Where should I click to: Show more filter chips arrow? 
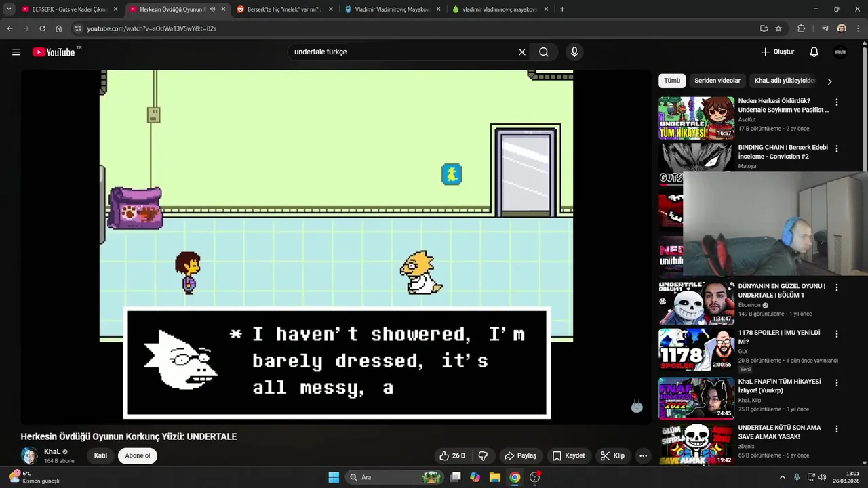[829, 81]
